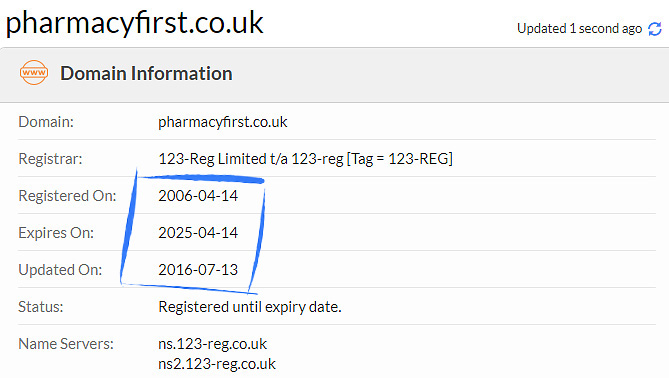Click the Domain label

[46, 122]
